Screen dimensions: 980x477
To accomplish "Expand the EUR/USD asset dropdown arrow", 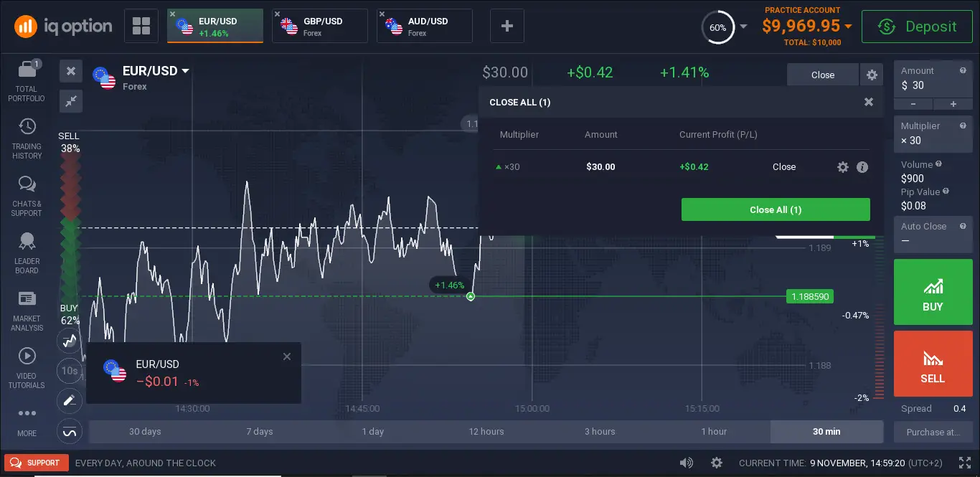I will tap(185, 71).
